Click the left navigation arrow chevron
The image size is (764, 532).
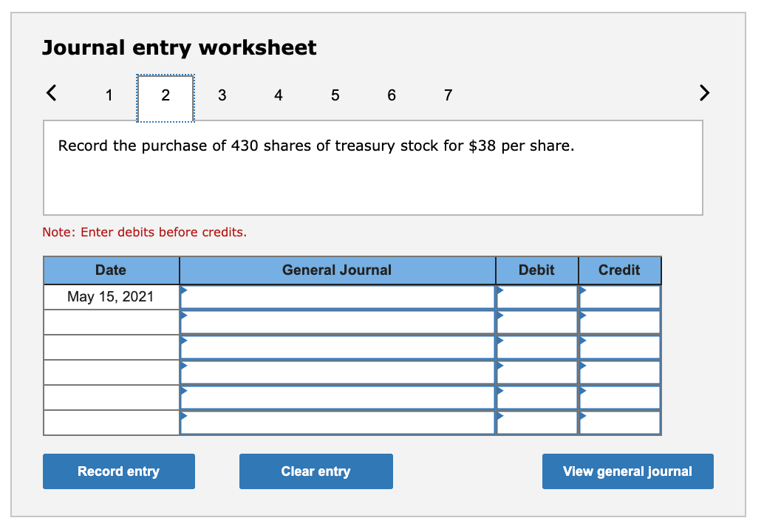pos(50,93)
